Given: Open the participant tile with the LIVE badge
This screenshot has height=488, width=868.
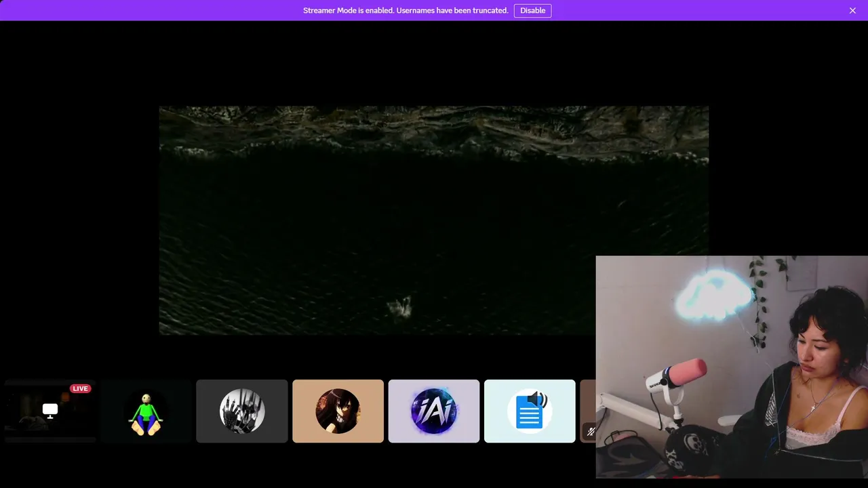Looking at the screenshot, I should (50, 411).
